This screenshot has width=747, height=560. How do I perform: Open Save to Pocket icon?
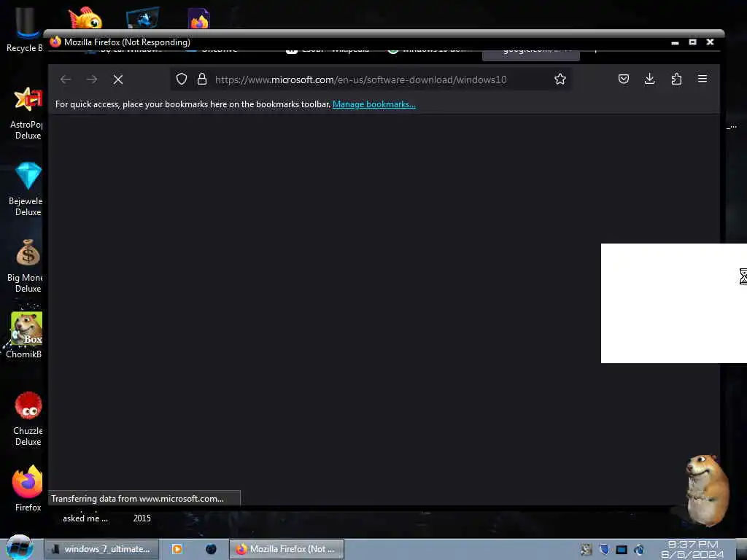[x=624, y=79]
